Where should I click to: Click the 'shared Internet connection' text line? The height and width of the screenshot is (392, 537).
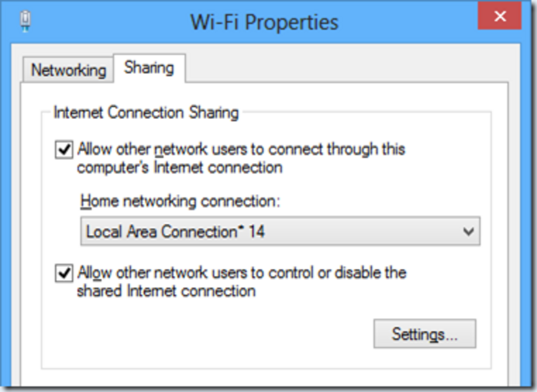pos(166,291)
